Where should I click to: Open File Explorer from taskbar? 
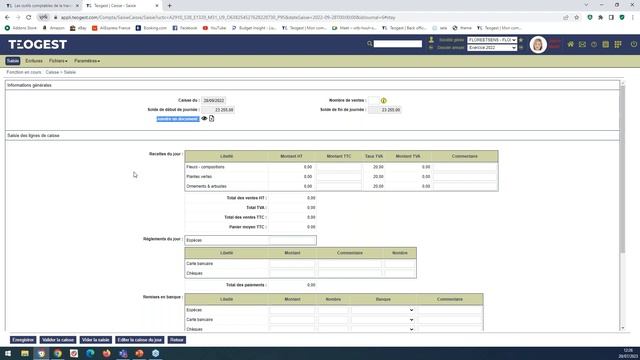tap(25, 353)
